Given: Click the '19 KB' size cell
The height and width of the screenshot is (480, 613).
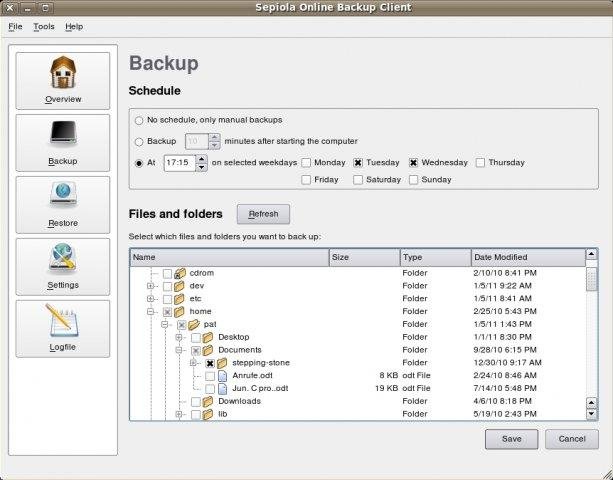Looking at the screenshot, I should click(386, 389).
